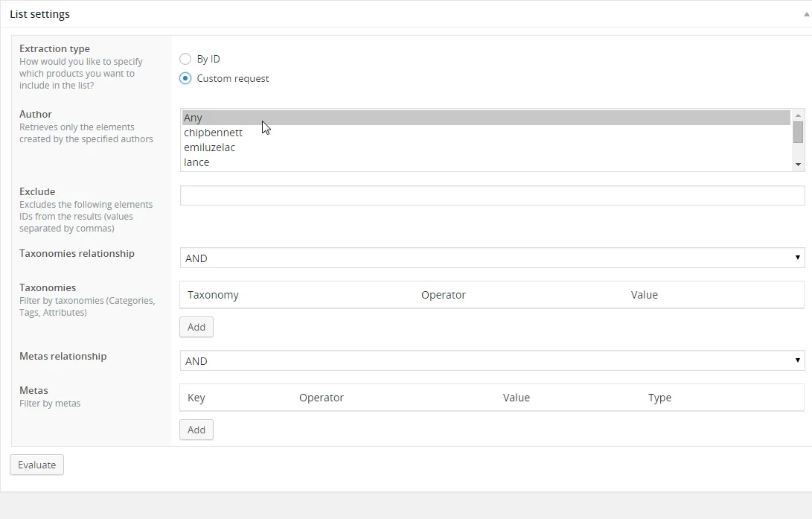The image size is (812, 519).
Task: Click the Author list scrollbar thumb
Action: 798,133
